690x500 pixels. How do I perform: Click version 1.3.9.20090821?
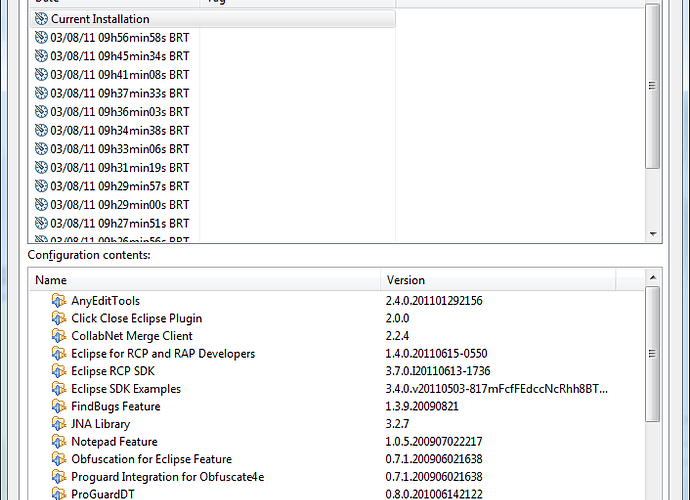(422, 406)
